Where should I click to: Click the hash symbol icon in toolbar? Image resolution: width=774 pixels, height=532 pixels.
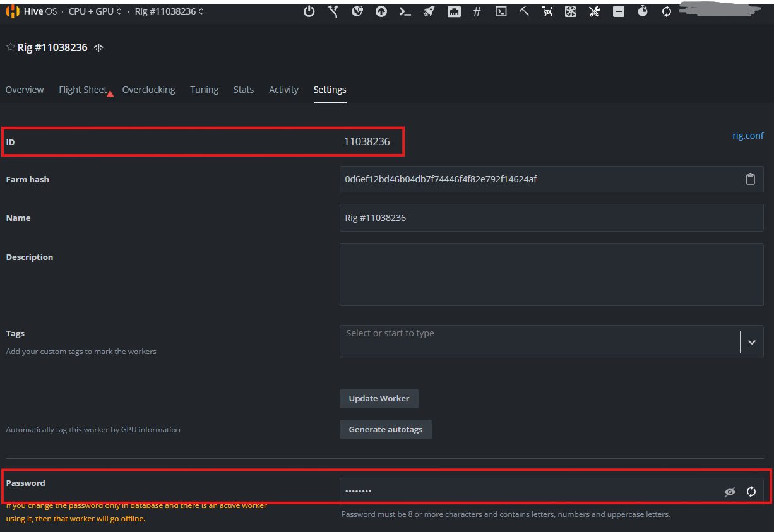pos(477,11)
